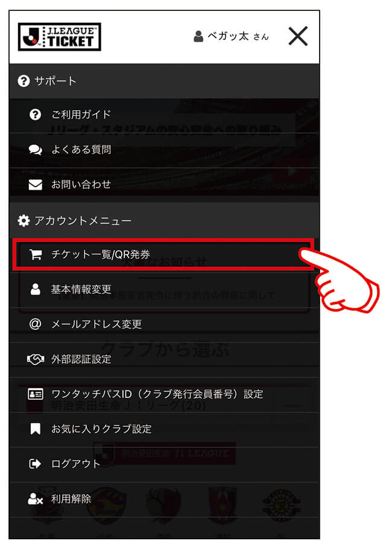Click the person icon for 基本情報変更
Screen dimensions: 392x550
(35, 289)
